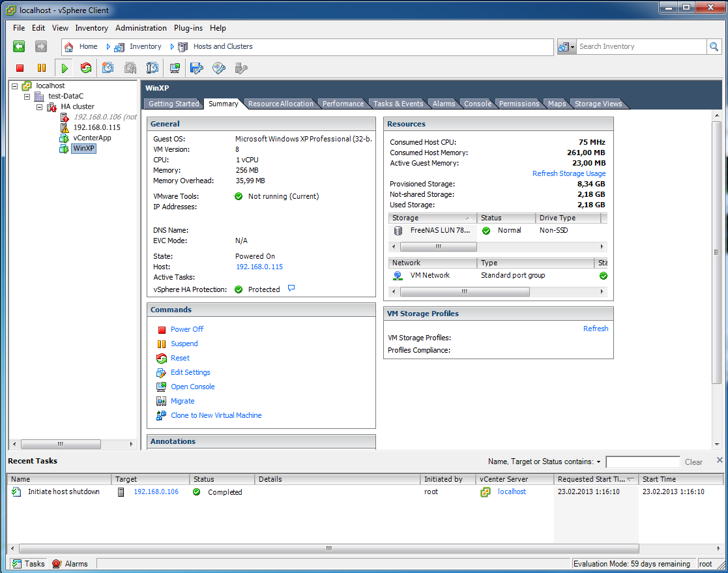728x573 pixels.
Task: Click 'Evaluation Mode: 59 days remaining' status text
Action: click(632, 564)
